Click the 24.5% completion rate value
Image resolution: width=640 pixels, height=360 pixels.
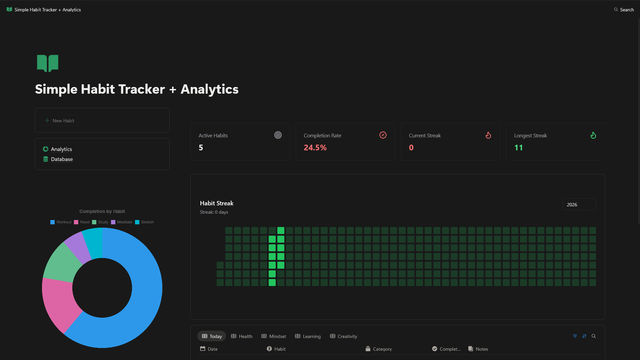(315, 147)
